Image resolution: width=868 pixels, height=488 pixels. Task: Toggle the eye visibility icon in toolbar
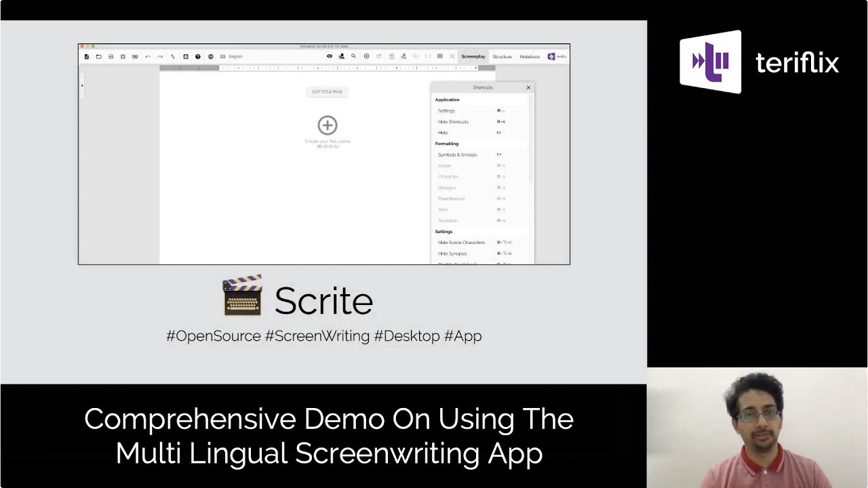330,56
